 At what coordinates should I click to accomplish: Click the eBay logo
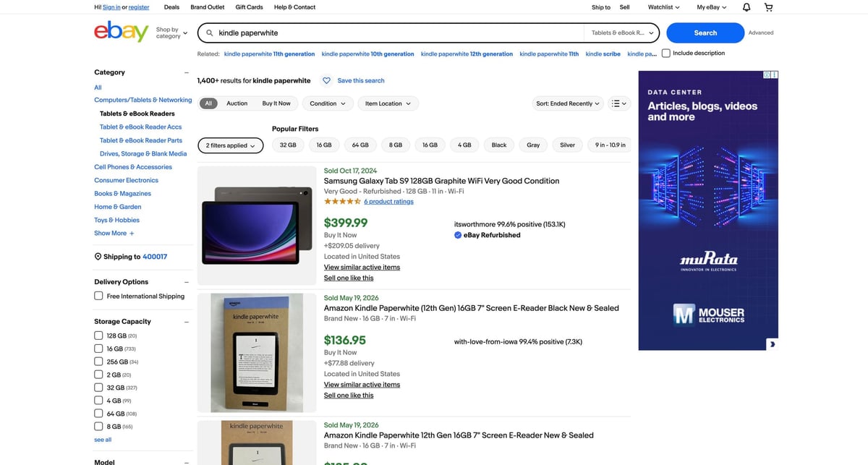(121, 32)
